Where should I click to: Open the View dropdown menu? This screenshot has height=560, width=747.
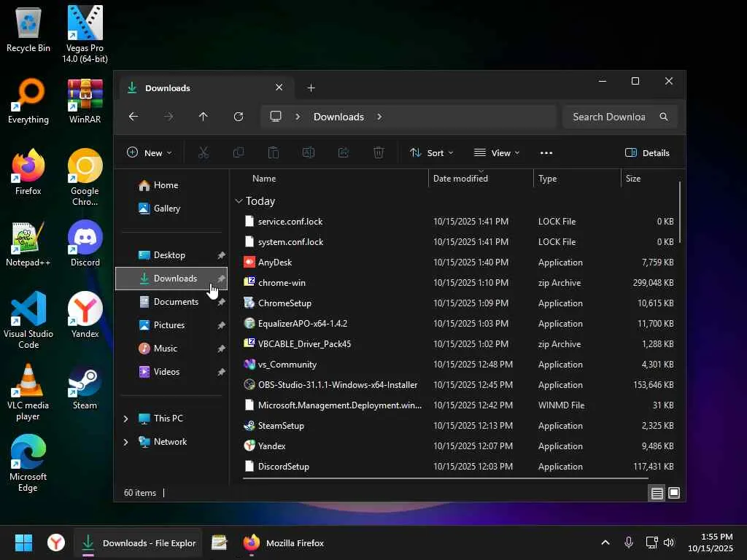pyautogui.click(x=497, y=153)
